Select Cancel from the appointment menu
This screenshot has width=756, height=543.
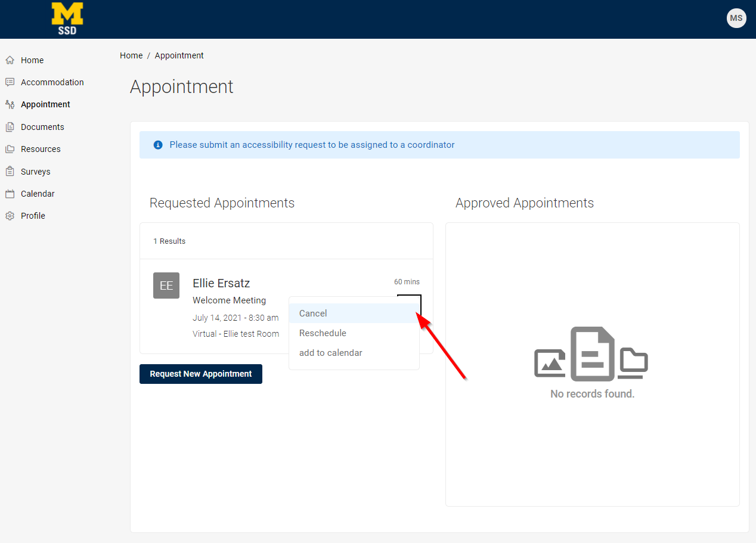pos(313,314)
